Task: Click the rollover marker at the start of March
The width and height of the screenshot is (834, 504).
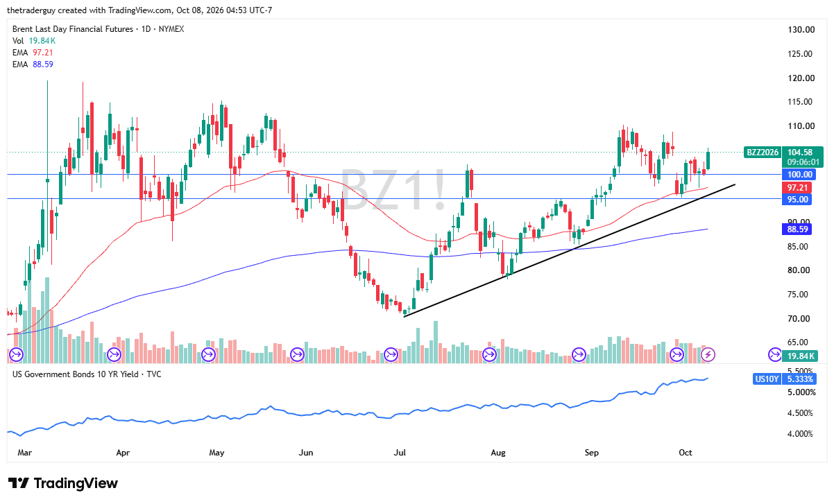Action: point(15,355)
